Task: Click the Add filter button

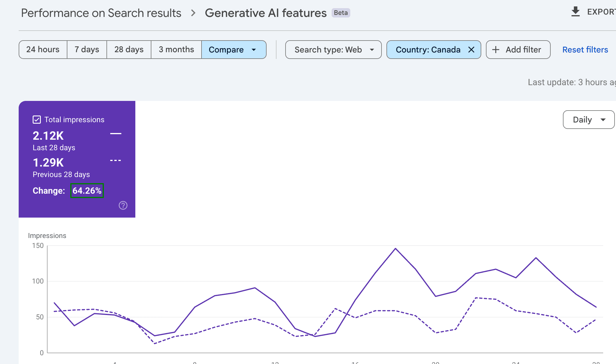Action: tap(518, 50)
